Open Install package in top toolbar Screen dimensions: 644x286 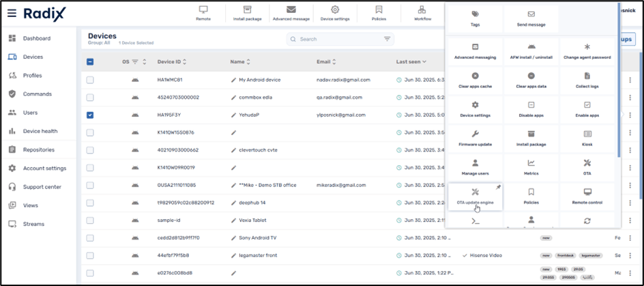[247, 13]
